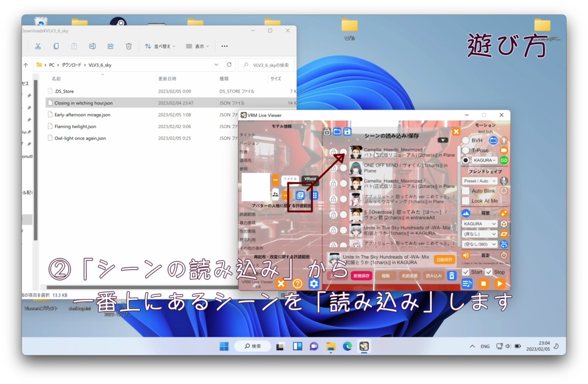
Task: Click the smiley expression icon beside Auto Blink
Action: 505,191
